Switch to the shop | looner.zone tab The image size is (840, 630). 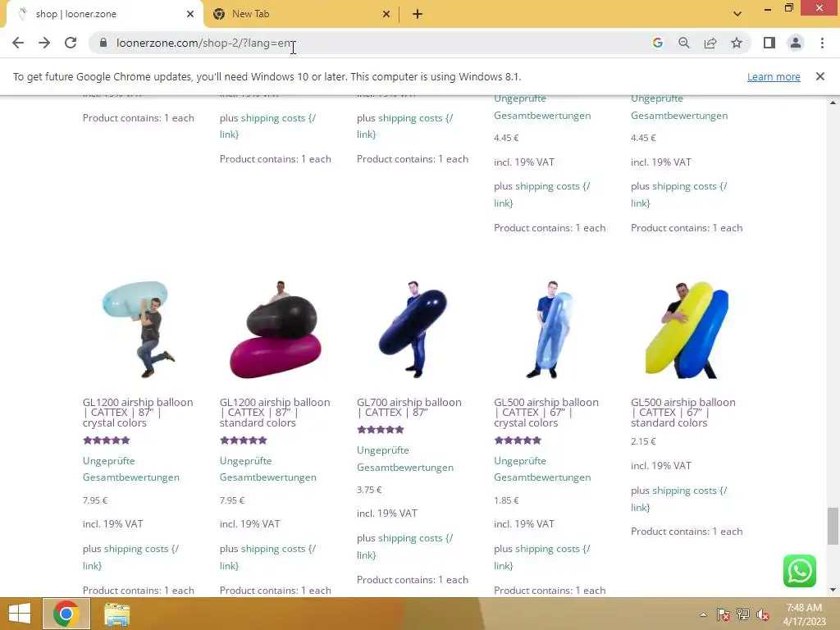click(102, 14)
